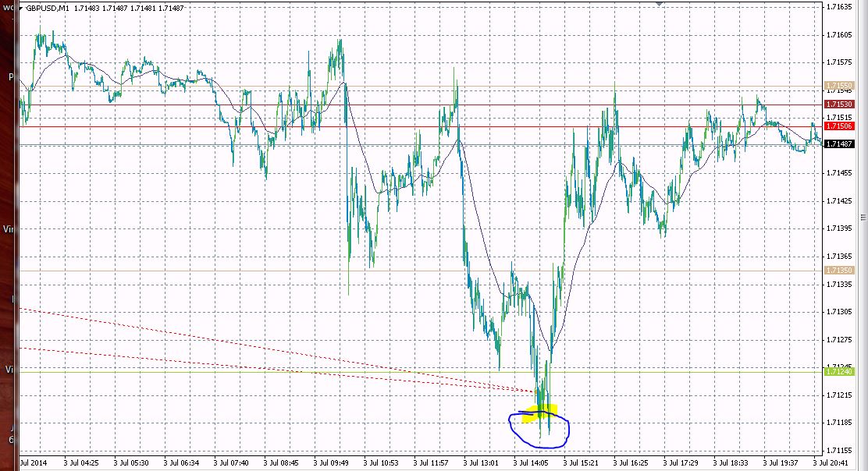Click the 3 Jul 18:33 time label

click(x=731, y=462)
